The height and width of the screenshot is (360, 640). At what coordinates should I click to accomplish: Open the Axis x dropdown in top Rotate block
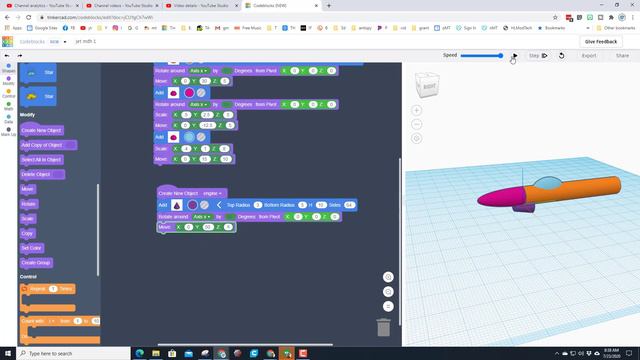point(199,71)
